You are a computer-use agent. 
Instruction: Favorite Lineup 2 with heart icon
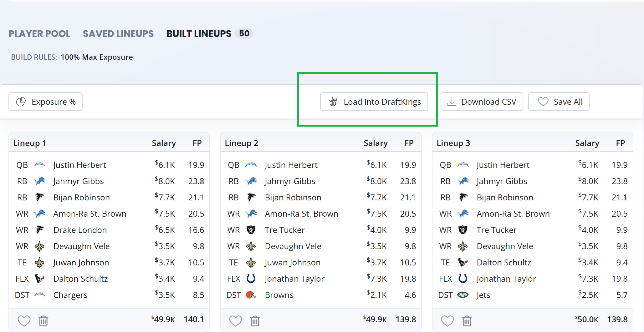click(x=236, y=321)
